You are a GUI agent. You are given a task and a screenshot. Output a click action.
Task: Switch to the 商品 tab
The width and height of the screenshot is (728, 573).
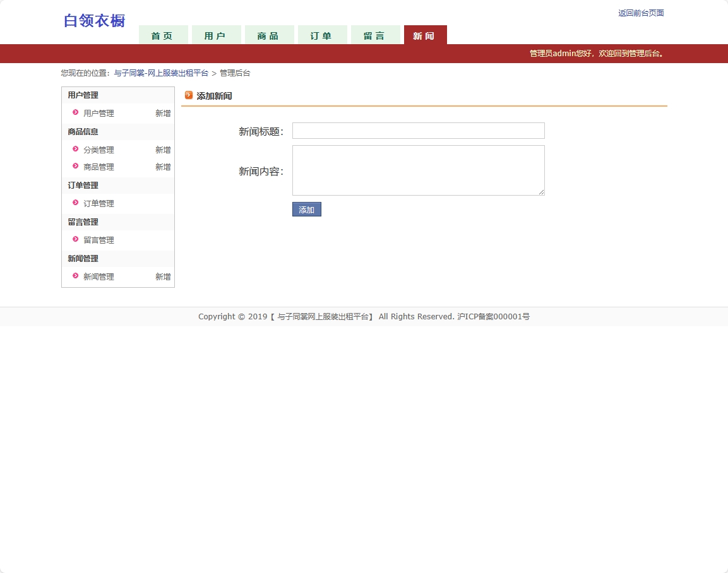click(269, 36)
